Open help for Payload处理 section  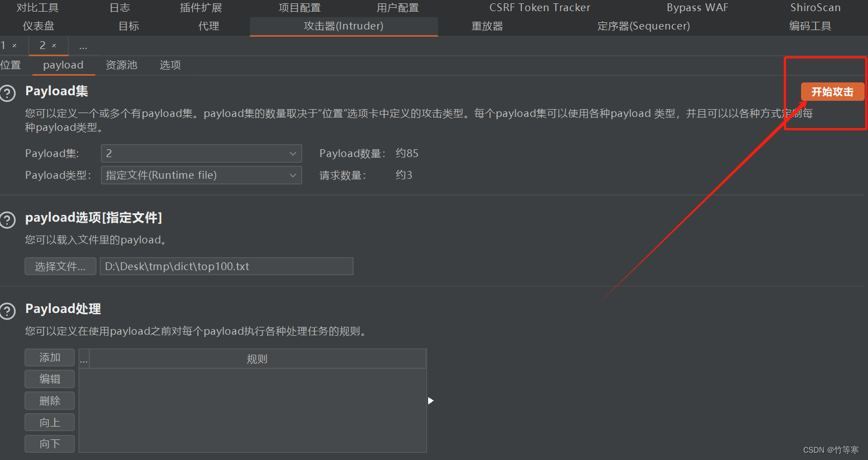click(x=7, y=311)
